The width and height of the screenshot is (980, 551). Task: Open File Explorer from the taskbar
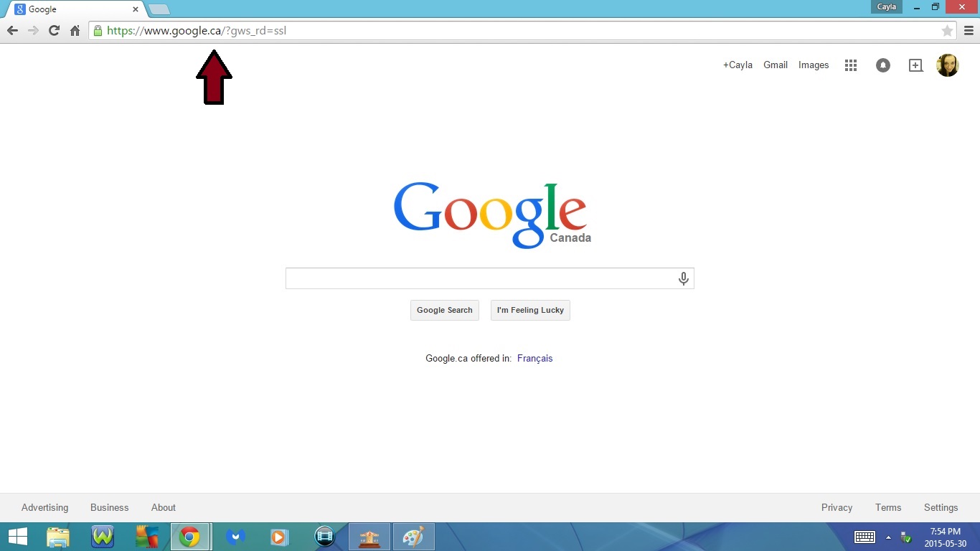point(58,537)
